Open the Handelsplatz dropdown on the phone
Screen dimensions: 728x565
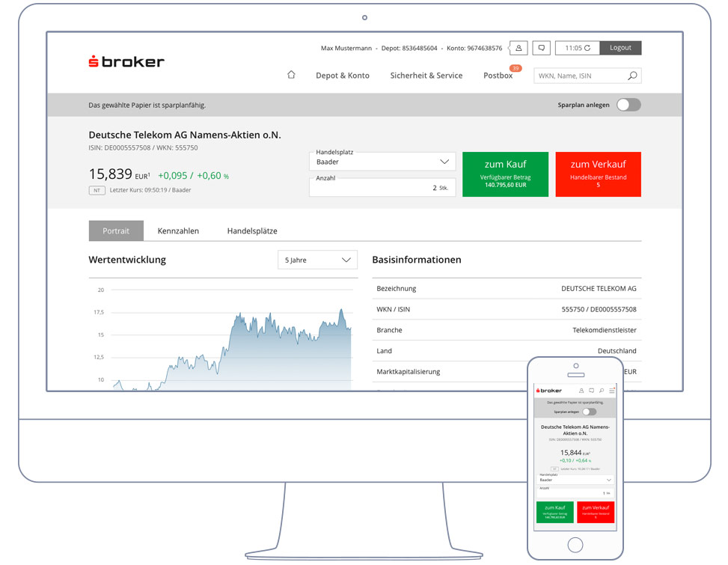[x=575, y=480]
